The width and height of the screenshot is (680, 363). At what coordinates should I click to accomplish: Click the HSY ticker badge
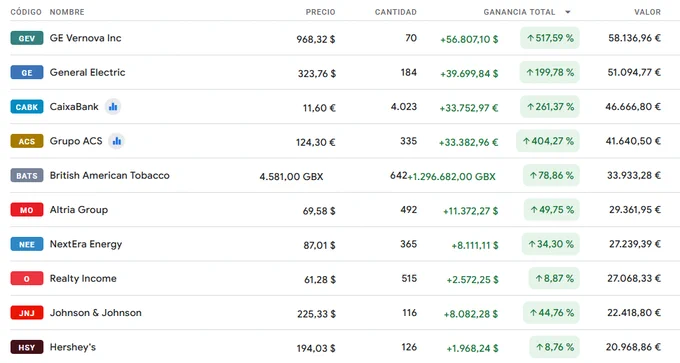click(x=27, y=347)
